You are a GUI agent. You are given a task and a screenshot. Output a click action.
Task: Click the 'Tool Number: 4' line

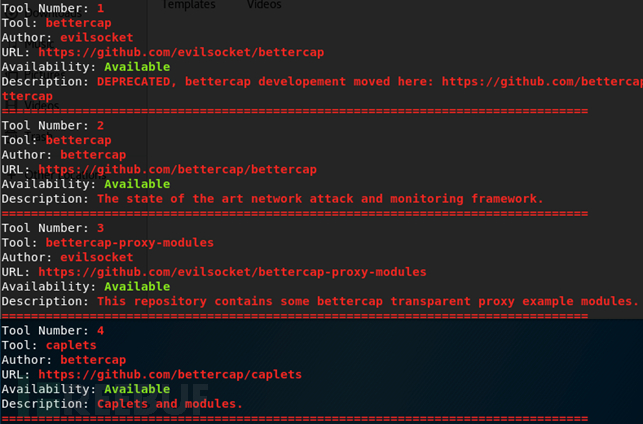coord(53,331)
